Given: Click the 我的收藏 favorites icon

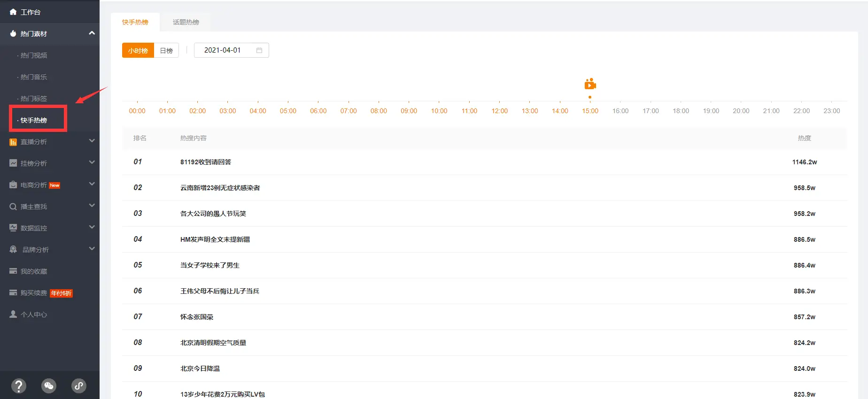Looking at the screenshot, I should (x=13, y=271).
